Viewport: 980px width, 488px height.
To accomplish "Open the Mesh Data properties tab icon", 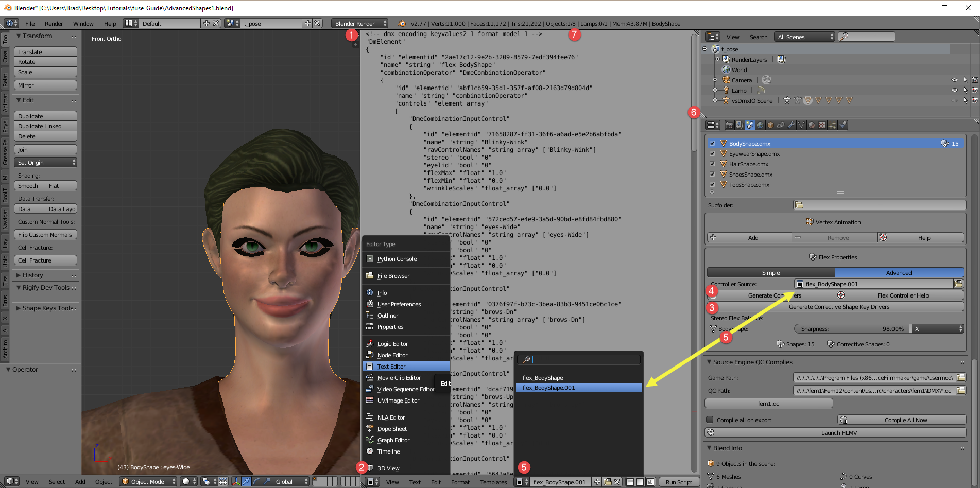I will [x=801, y=125].
